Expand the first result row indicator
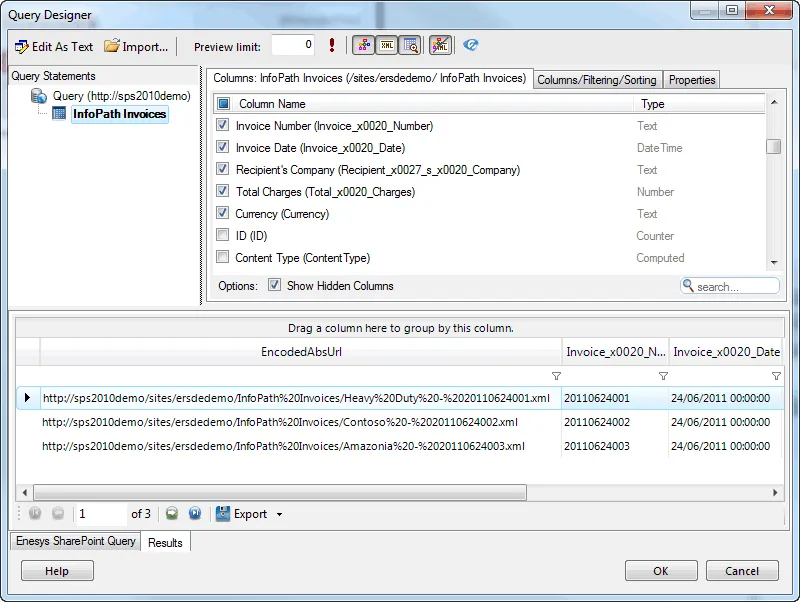Viewport: 800px width, 602px height. pos(27,398)
